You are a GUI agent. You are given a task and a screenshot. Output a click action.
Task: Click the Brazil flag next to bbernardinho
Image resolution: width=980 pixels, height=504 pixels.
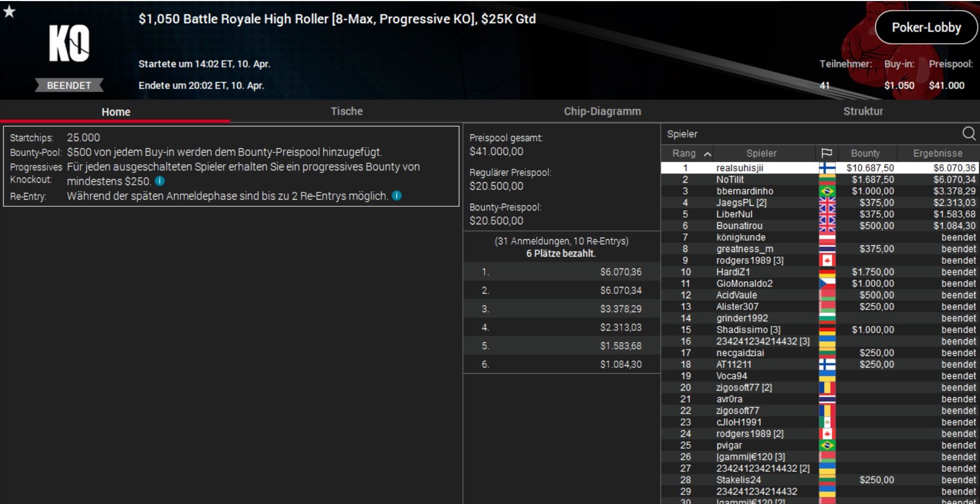(827, 191)
